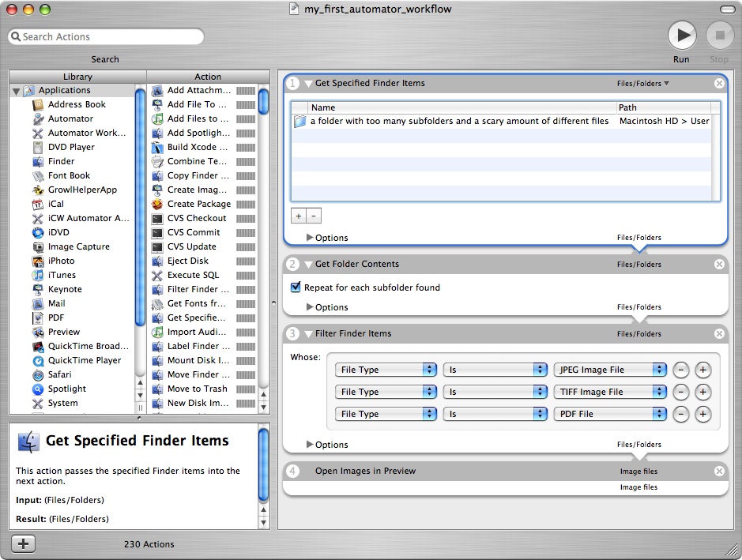Run the workflow with the Run button
Viewport: 742px width, 560px height.
[681, 36]
